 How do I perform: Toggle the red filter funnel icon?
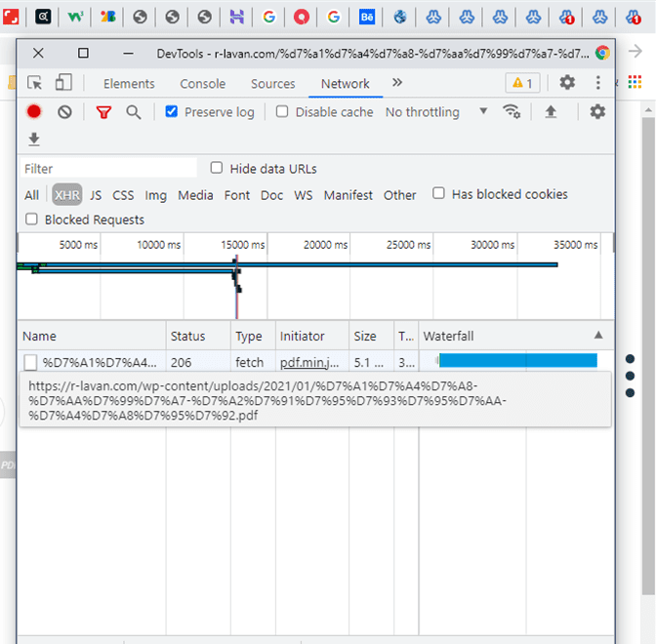tap(103, 112)
